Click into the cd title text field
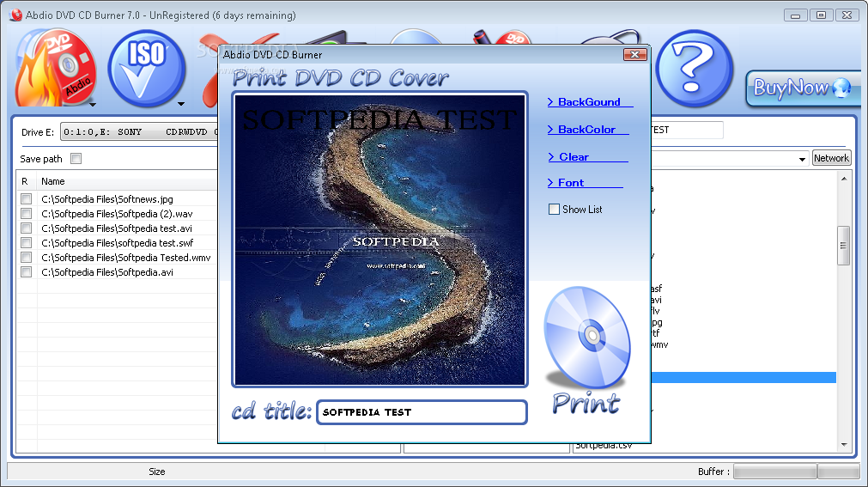This screenshot has height=487, width=868. point(422,412)
